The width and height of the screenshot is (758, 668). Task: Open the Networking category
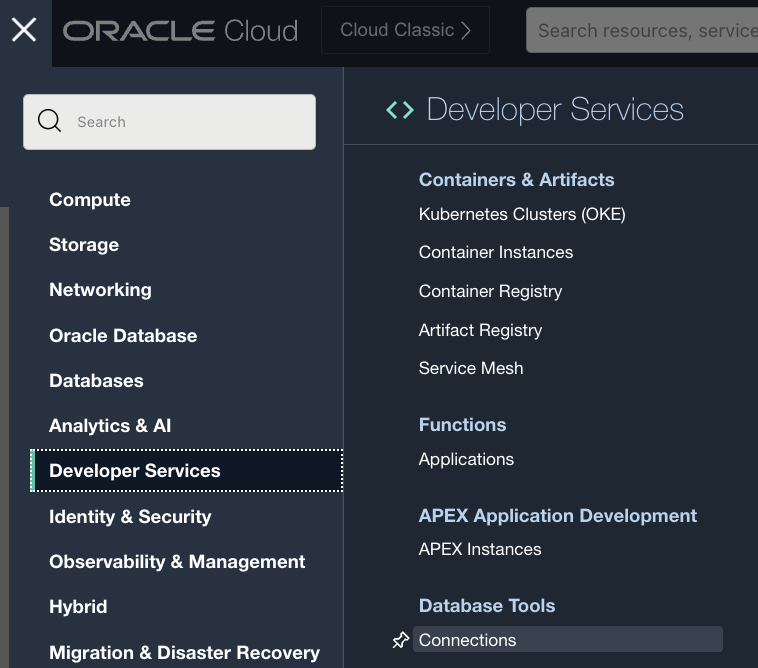pos(100,290)
